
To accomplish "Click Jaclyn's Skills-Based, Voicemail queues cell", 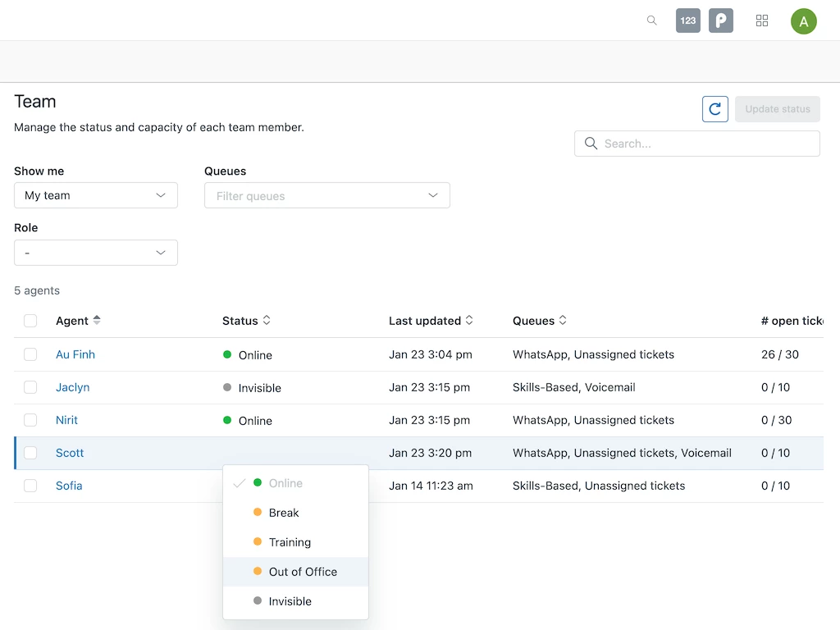I will point(573,387).
